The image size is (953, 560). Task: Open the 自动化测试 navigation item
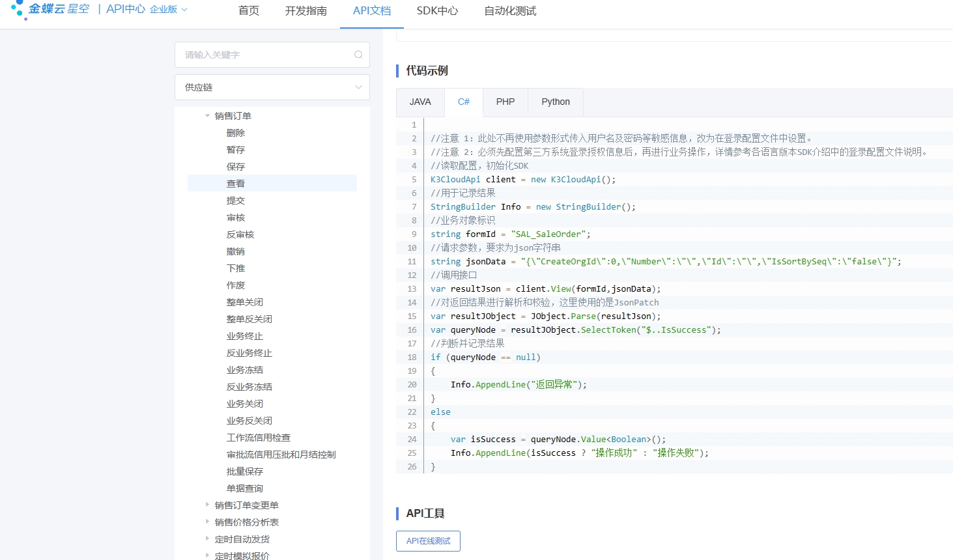(510, 11)
